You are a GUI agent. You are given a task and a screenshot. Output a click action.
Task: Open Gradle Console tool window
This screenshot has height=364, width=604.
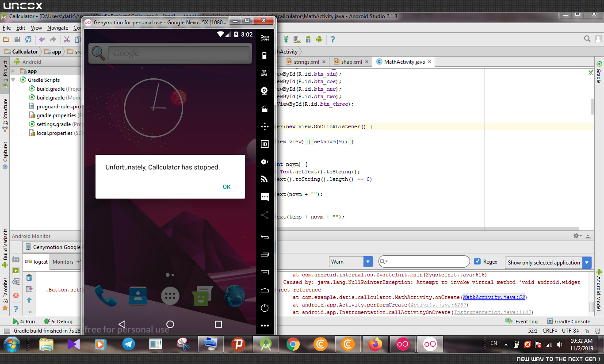pyautogui.click(x=569, y=322)
